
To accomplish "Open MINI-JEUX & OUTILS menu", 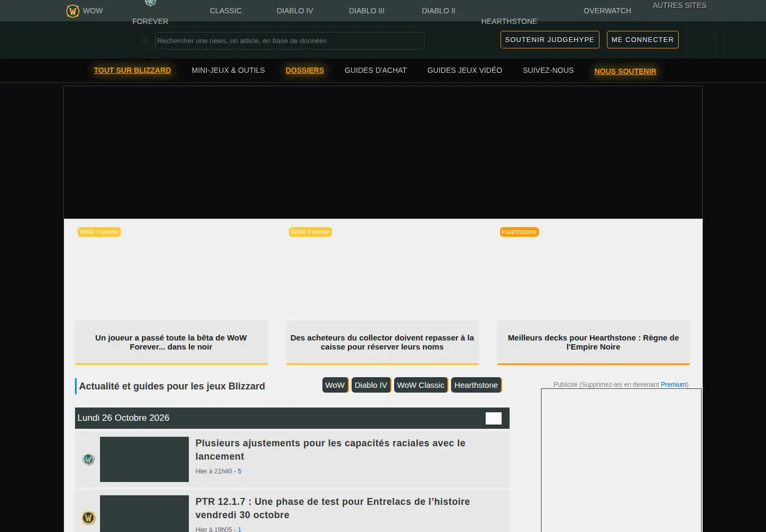I will [228, 70].
